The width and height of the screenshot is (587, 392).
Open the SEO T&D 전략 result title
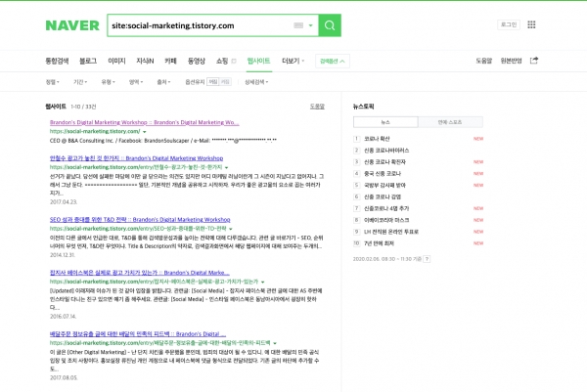pyautogui.click(x=140, y=220)
